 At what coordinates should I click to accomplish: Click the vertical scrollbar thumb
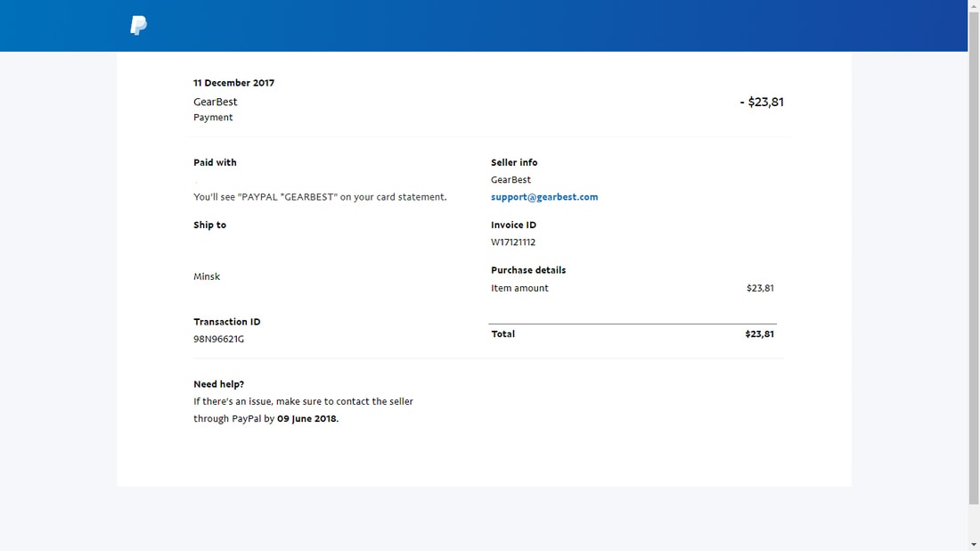(x=974, y=257)
